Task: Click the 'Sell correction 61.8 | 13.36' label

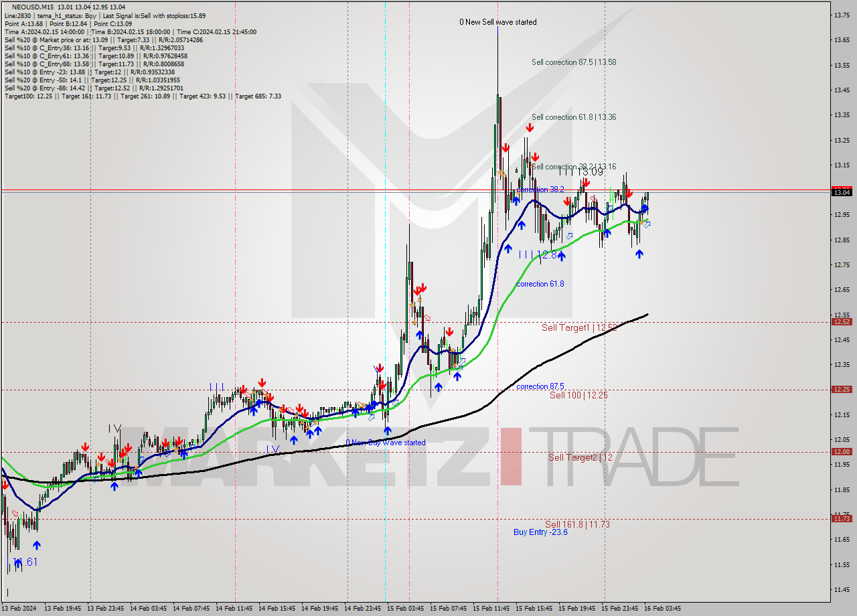Action: click(574, 117)
